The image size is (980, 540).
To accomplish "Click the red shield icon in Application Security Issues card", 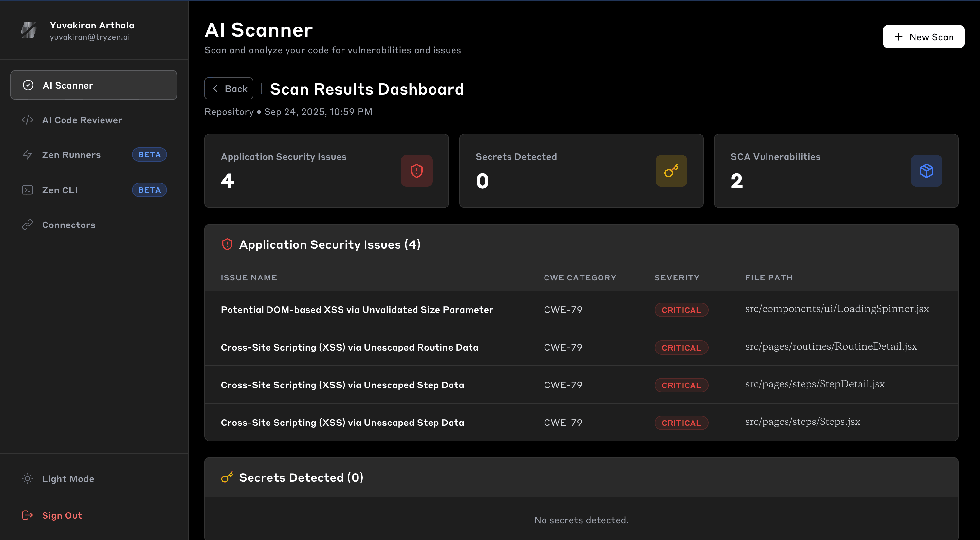I will 416,171.
